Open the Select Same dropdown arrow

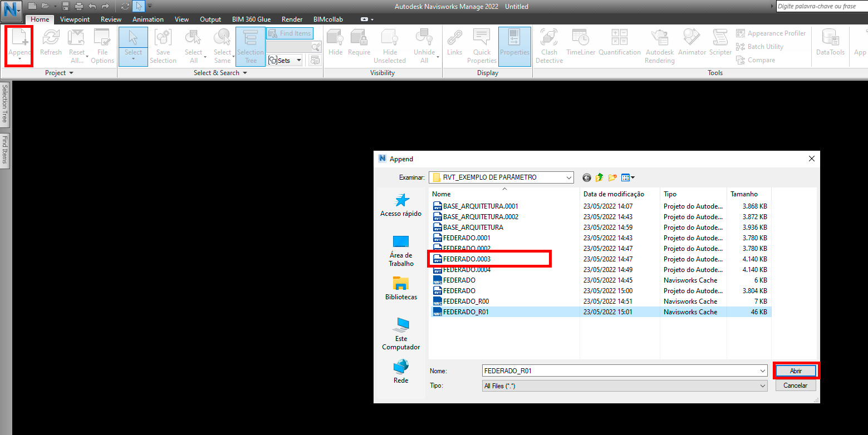[233, 58]
